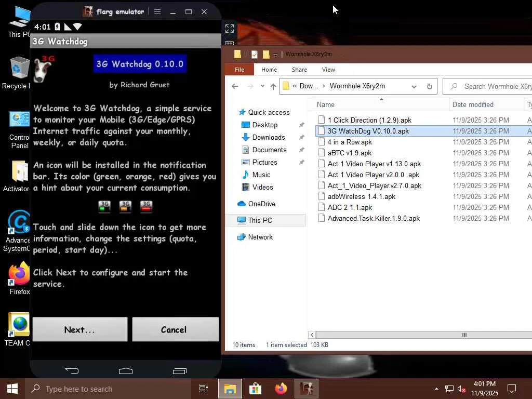This screenshot has width=532, height=399.
Task: Click the 3G Watchdog dog logo
Action: click(x=45, y=69)
